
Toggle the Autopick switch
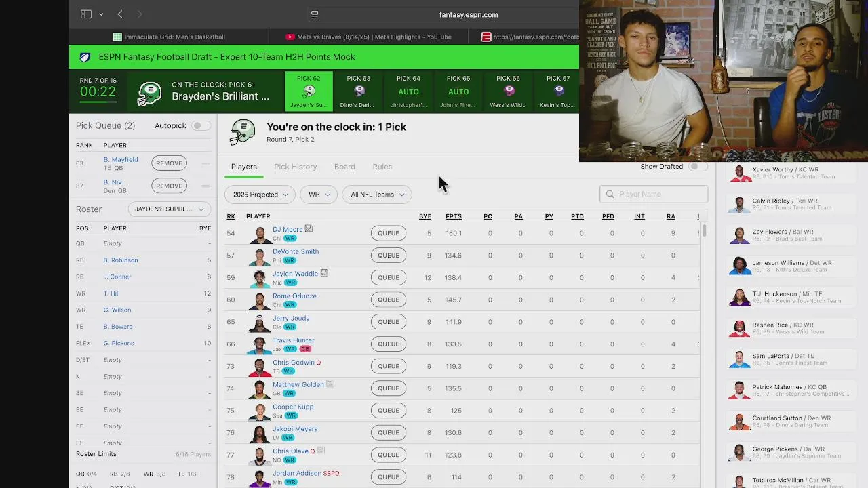(200, 125)
